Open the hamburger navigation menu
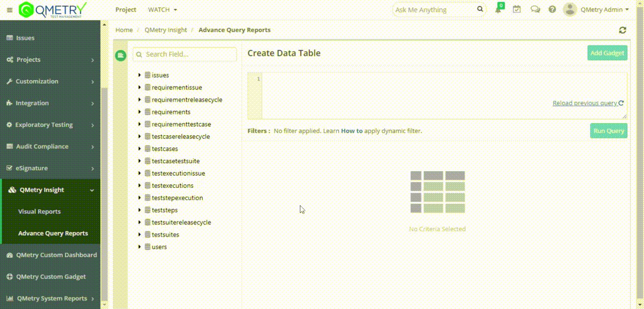 (x=10, y=10)
